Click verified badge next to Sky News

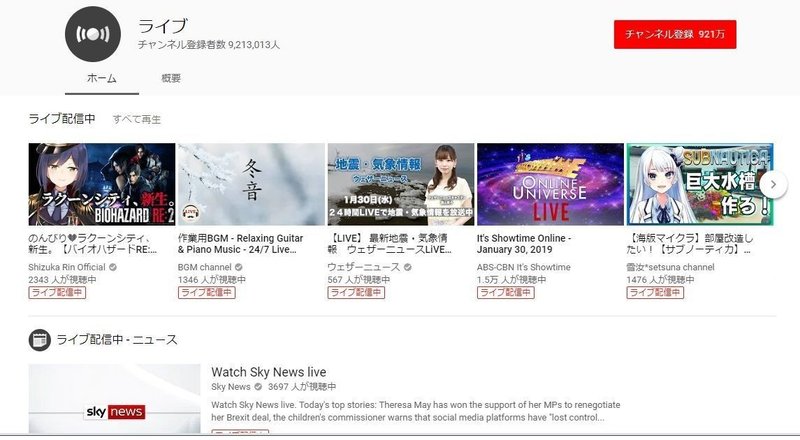258,387
